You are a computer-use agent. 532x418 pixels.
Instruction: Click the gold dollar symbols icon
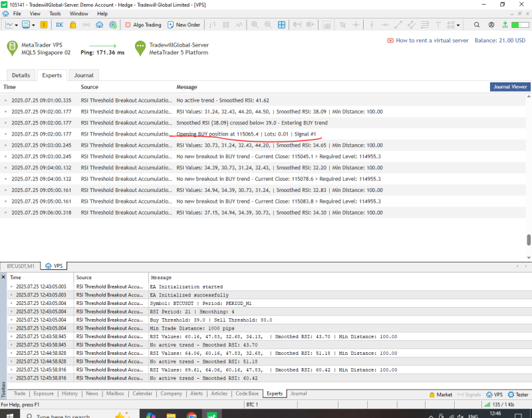[43, 25]
